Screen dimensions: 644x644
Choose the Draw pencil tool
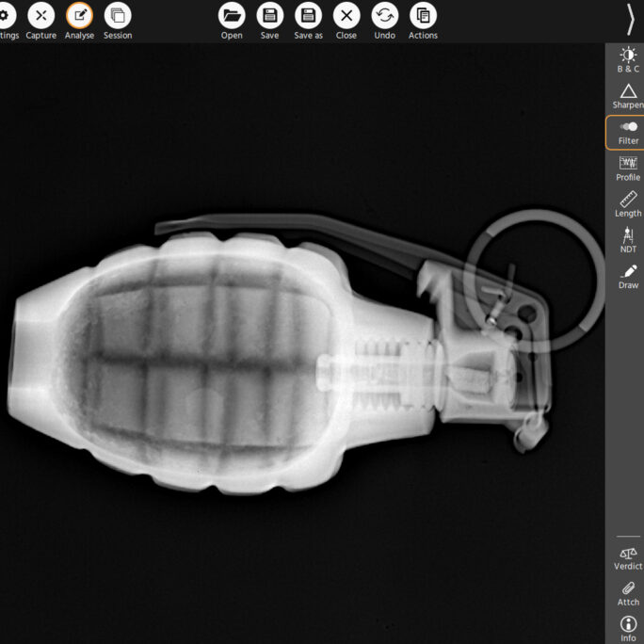(628, 276)
